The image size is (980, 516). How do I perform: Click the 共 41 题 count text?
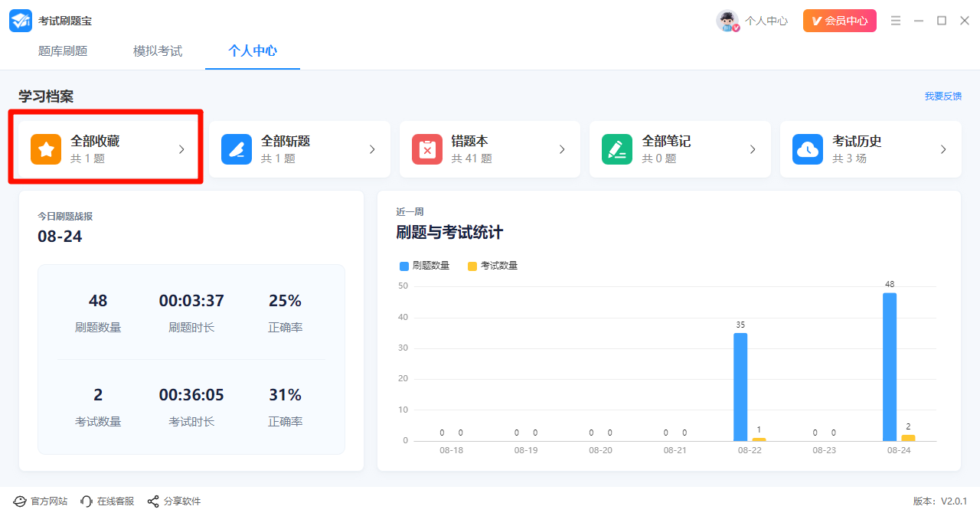click(x=472, y=158)
